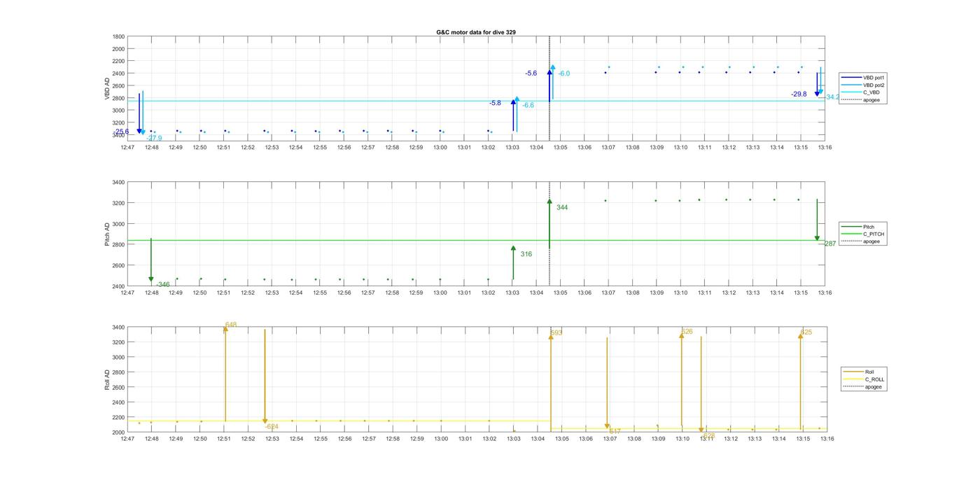Click the title 'G&C motor data for dive 329'
Viewport: 980px width, 485px height.
(476, 32)
